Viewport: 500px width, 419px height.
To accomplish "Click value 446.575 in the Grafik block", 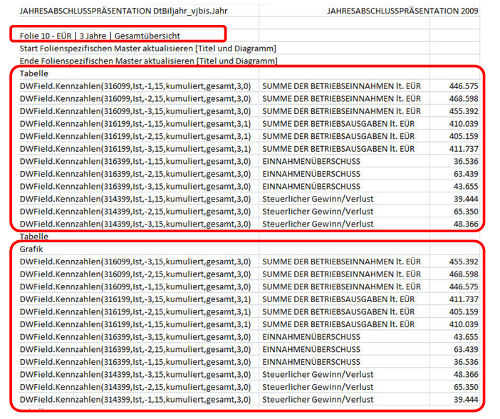I will pos(463,287).
